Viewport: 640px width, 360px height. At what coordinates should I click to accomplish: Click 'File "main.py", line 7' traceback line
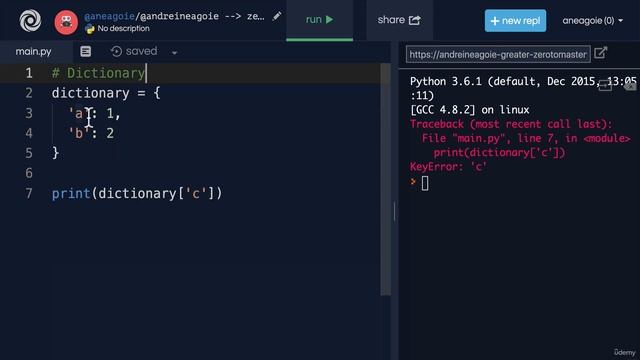tap(526, 138)
